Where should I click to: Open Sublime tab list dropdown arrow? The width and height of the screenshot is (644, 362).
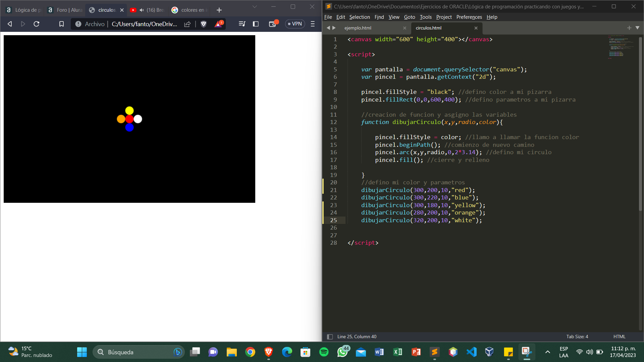pos(637,28)
